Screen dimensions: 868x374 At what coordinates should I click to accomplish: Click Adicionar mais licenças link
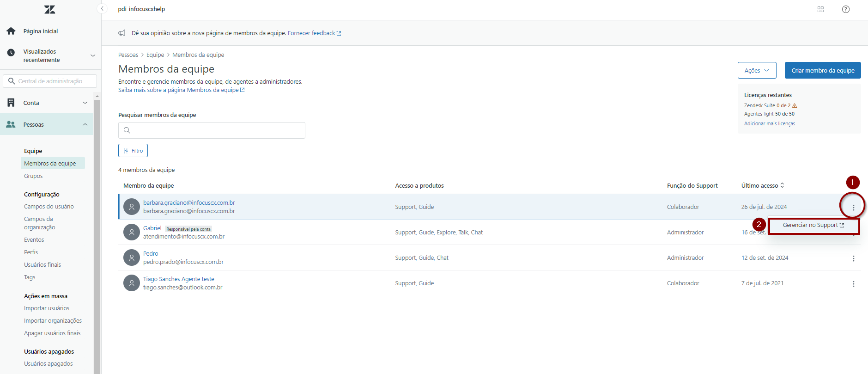tap(769, 123)
